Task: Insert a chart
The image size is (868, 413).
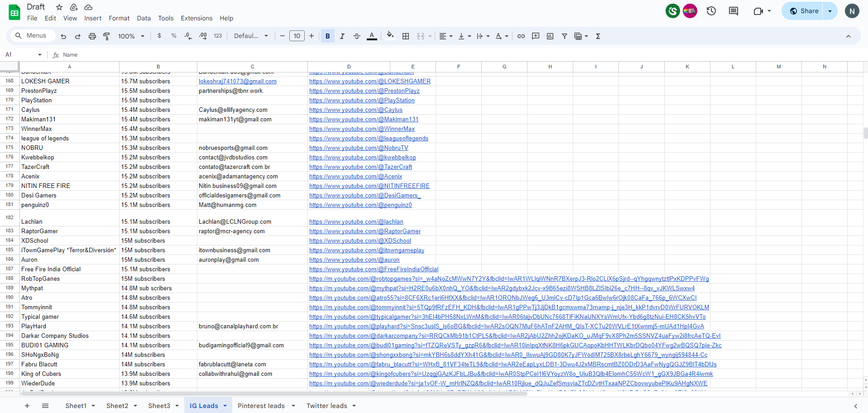Action: 550,36
